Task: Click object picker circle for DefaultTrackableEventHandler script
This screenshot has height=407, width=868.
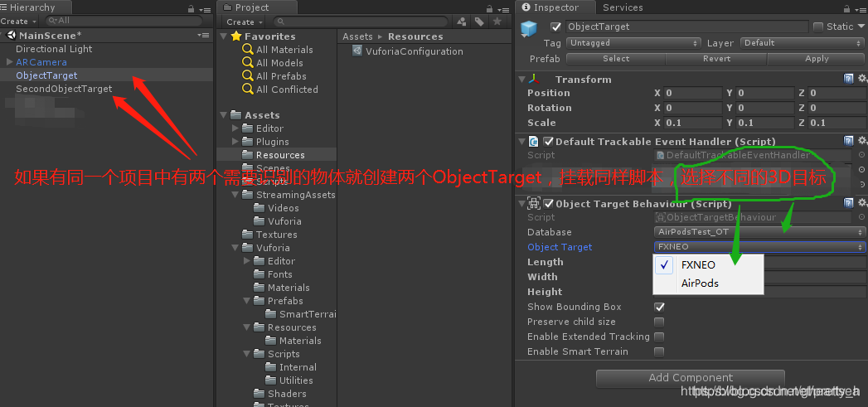Action: click(x=861, y=156)
